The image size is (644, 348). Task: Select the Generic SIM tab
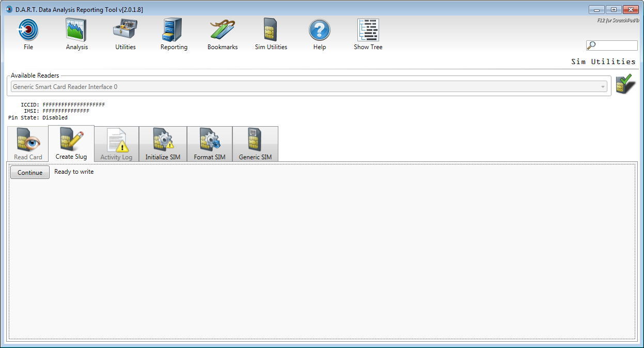(x=255, y=144)
